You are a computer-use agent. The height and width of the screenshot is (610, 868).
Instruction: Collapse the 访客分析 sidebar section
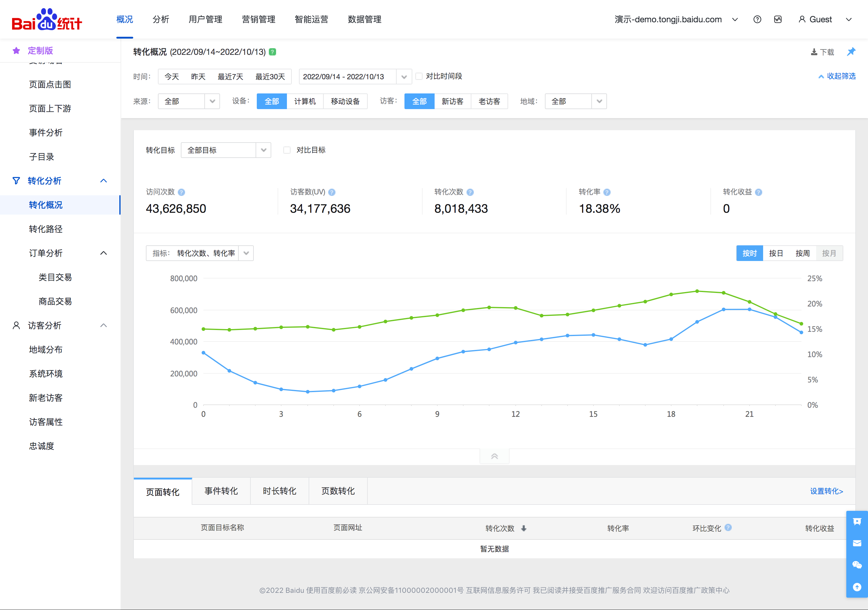104,325
